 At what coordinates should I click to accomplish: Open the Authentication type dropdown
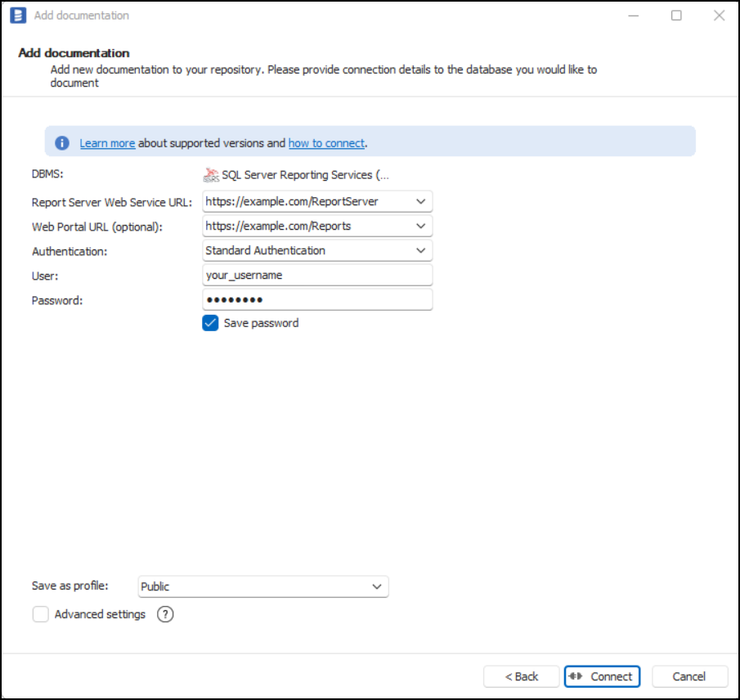420,250
